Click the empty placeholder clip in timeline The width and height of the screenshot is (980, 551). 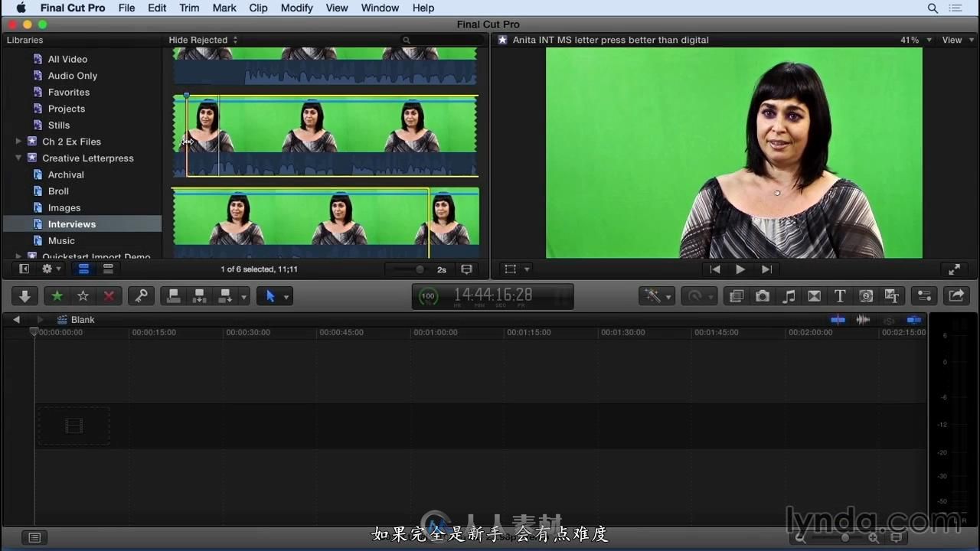[x=73, y=426]
